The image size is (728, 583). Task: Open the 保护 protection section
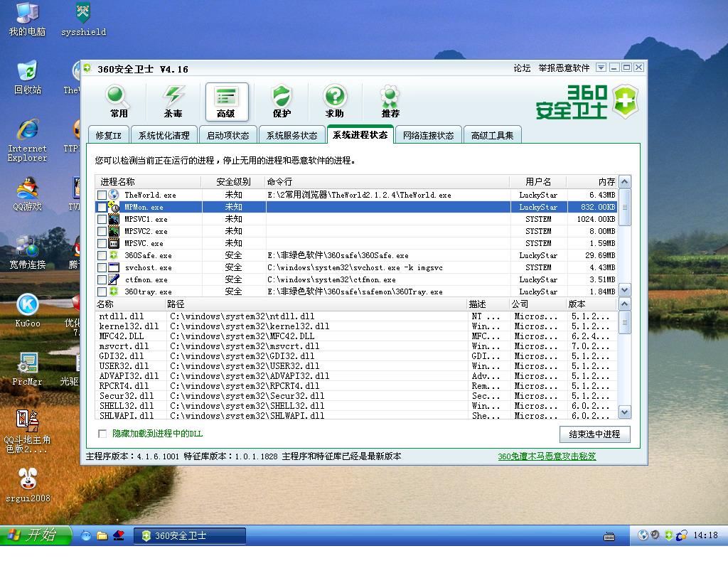(282, 102)
